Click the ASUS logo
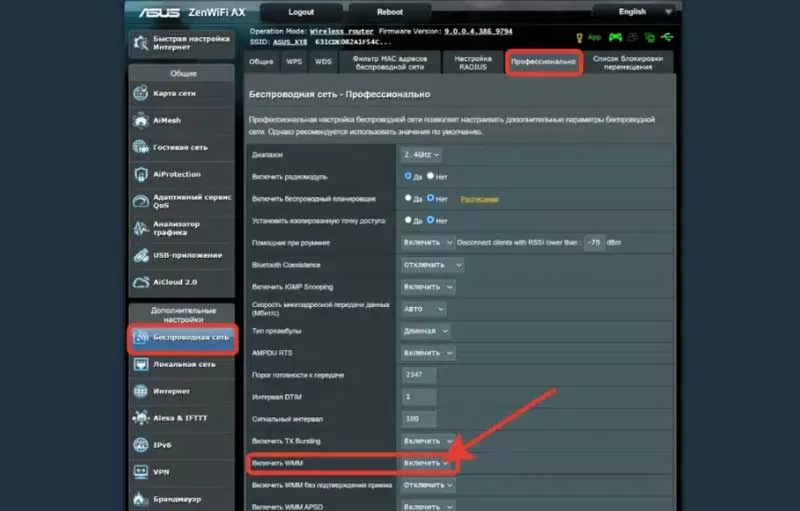Screen dimensions: 800x511 159,12
